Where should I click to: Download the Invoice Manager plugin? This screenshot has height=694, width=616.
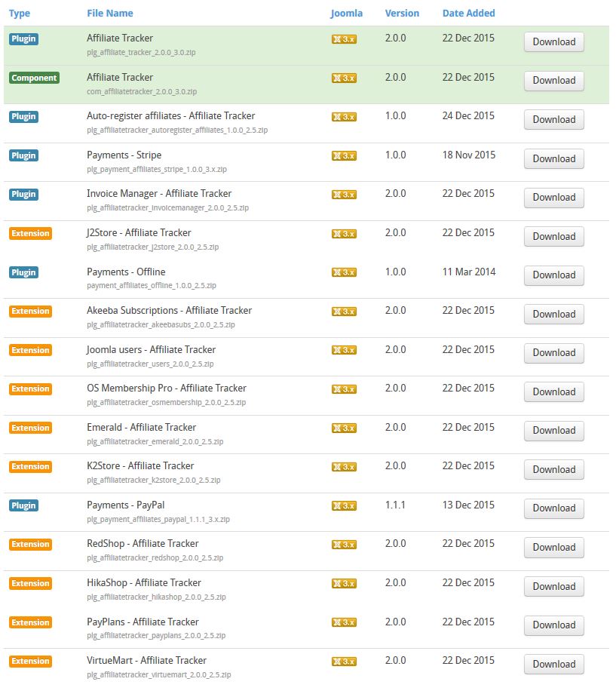click(x=553, y=198)
